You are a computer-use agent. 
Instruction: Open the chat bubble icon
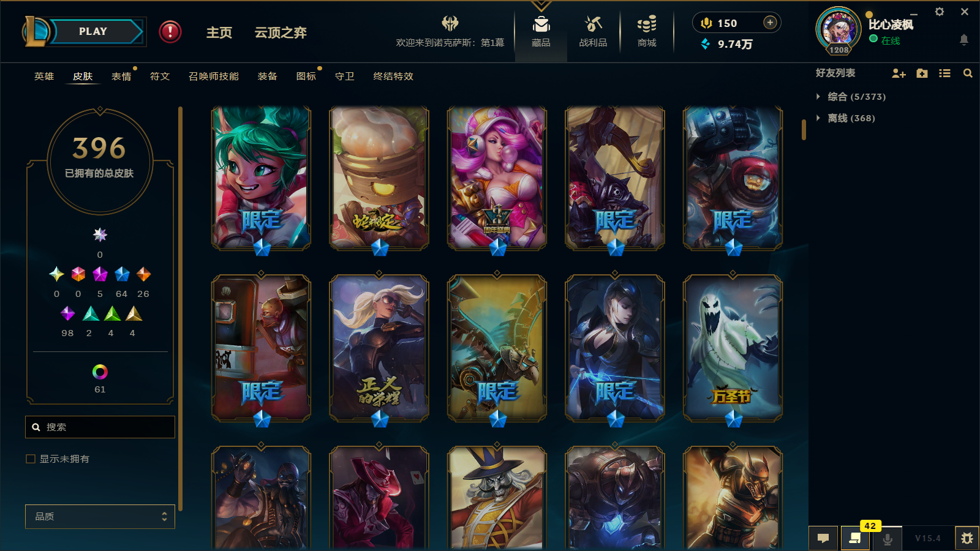(x=823, y=538)
